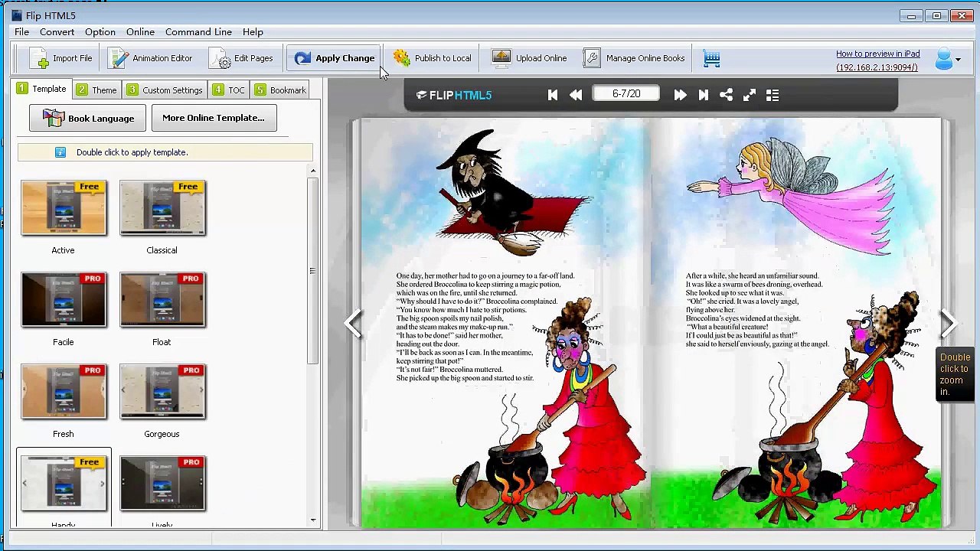Click Publish to Local
This screenshot has height=551, width=980.
coord(432,58)
